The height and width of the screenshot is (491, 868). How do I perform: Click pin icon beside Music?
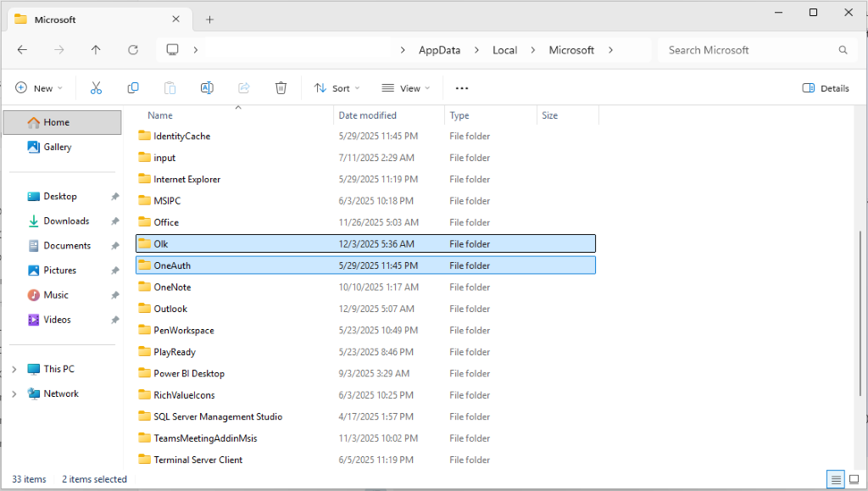114,295
